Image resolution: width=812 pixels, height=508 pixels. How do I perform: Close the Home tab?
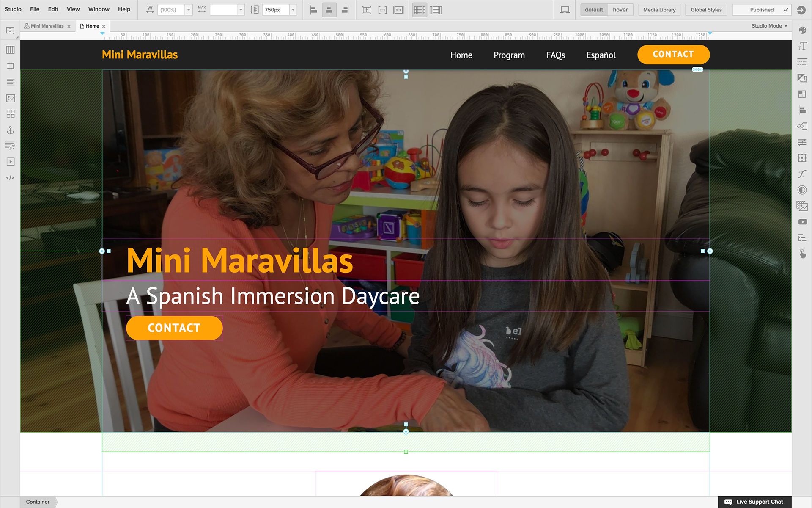[x=104, y=26]
